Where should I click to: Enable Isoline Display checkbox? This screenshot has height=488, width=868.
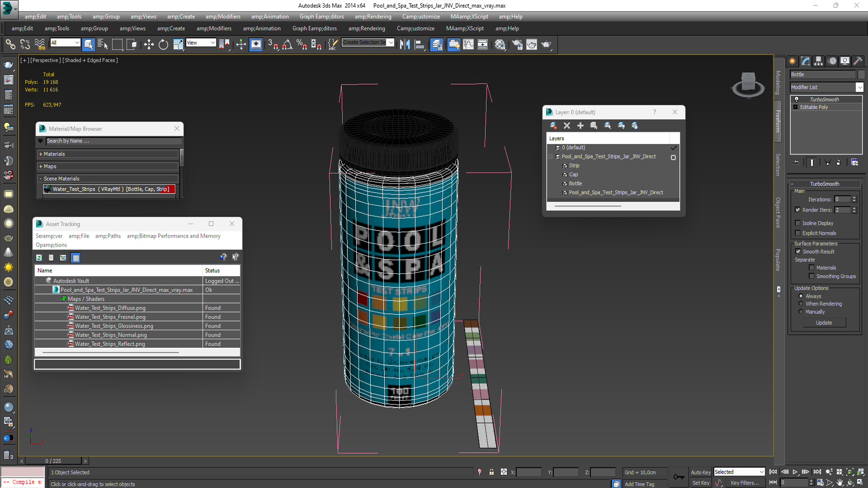[798, 223]
